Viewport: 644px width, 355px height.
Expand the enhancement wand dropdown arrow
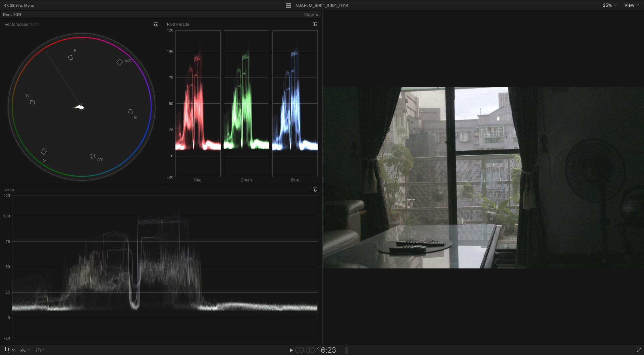tap(29, 350)
